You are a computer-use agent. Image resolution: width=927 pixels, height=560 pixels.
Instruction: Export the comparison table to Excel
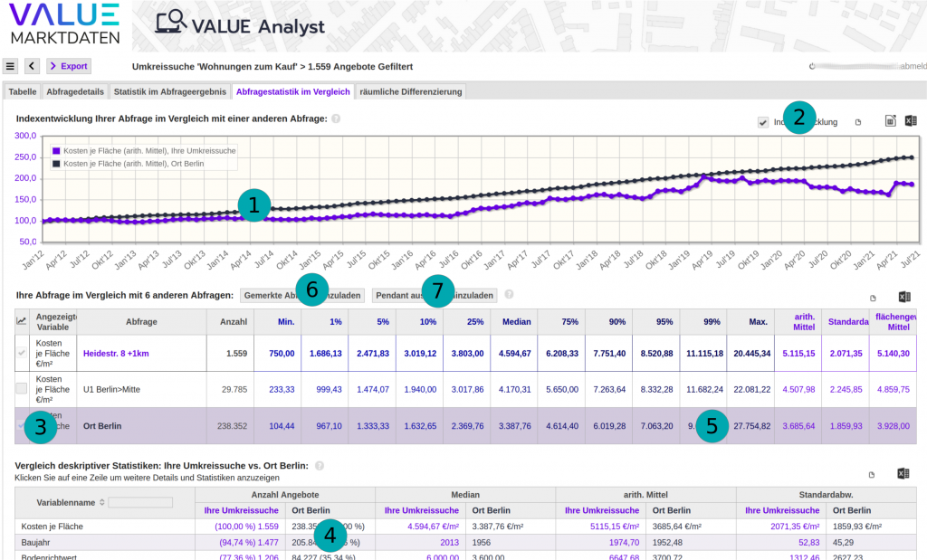click(x=904, y=297)
